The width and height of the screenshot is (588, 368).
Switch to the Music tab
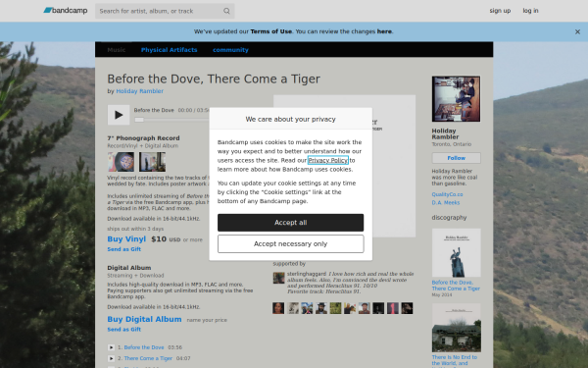(x=117, y=50)
